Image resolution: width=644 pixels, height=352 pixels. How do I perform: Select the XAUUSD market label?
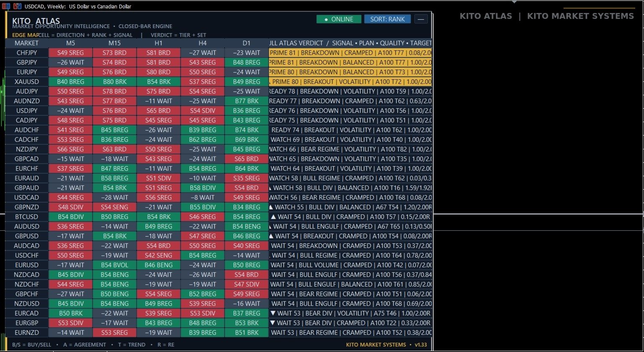(x=26, y=82)
